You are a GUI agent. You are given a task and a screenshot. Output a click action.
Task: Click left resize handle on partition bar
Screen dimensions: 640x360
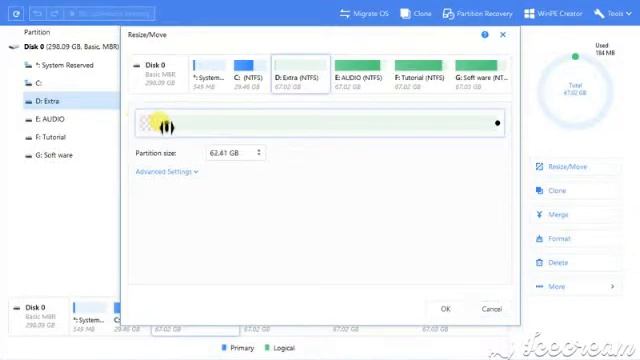pyautogui.click(x=167, y=127)
